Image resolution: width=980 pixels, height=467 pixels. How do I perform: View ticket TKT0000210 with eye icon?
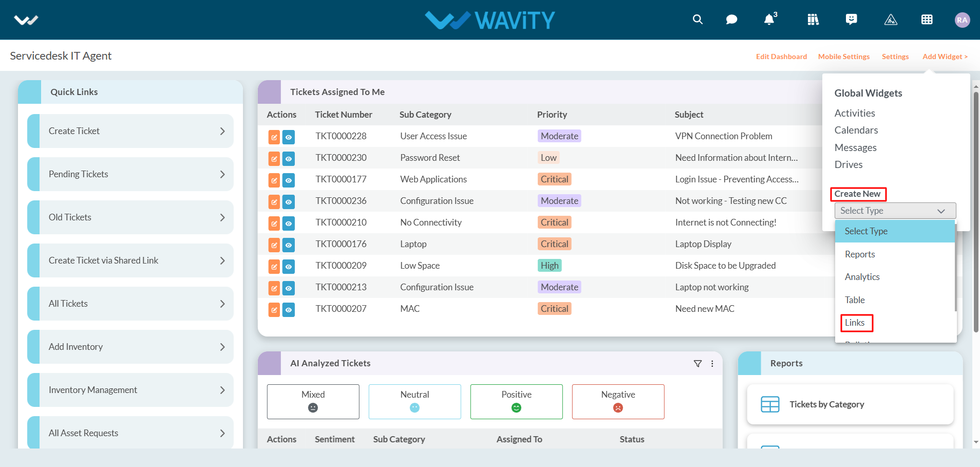pyautogui.click(x=289, y=223)
